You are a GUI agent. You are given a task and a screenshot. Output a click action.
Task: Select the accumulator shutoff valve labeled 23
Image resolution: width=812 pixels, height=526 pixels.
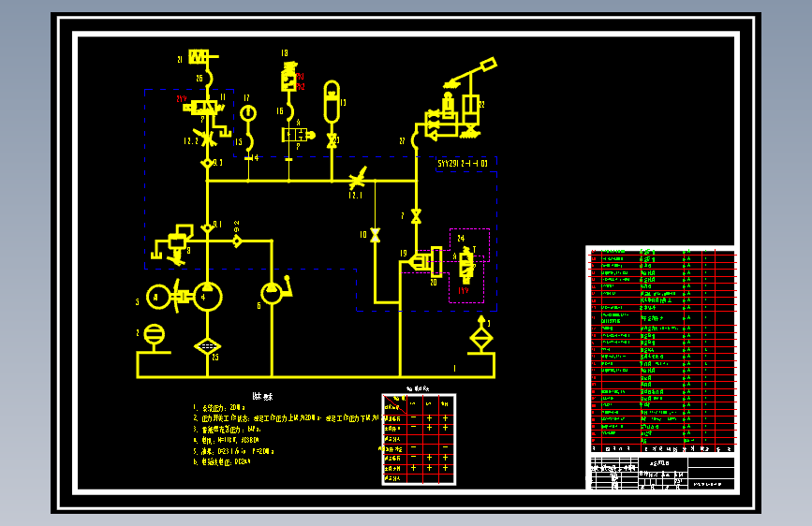pos(332,140)
